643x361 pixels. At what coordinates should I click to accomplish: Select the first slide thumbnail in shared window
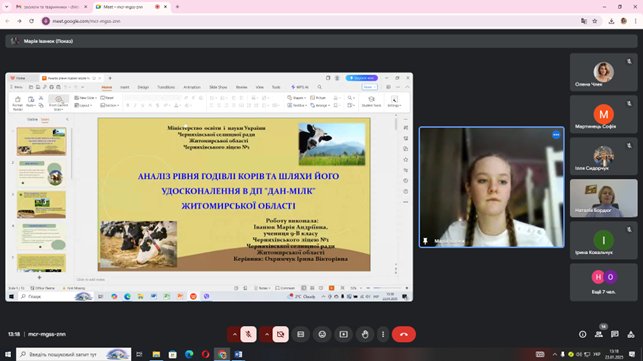pos(41,142)
